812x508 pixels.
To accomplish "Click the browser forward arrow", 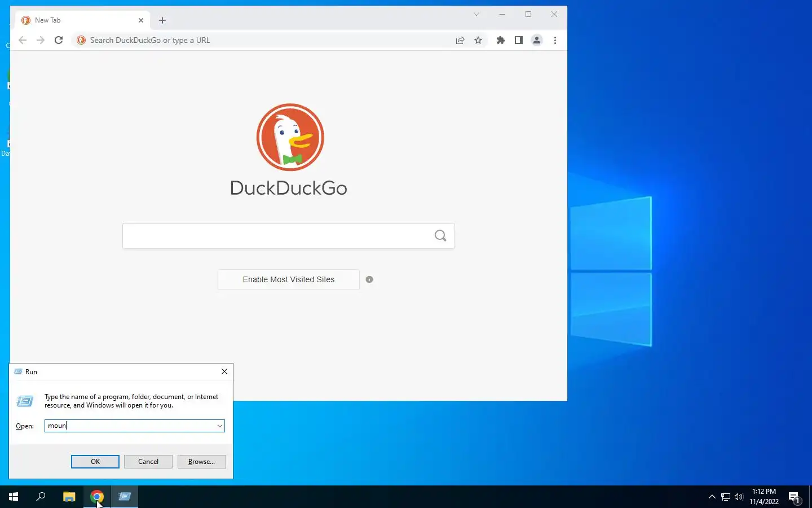I will pos(41,40).
